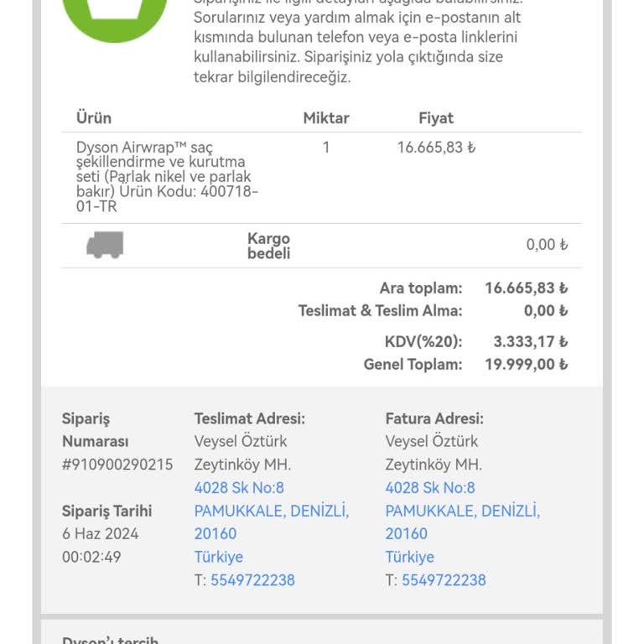
Task: Click delivery address postal code 20160
Action: point(216,534)
